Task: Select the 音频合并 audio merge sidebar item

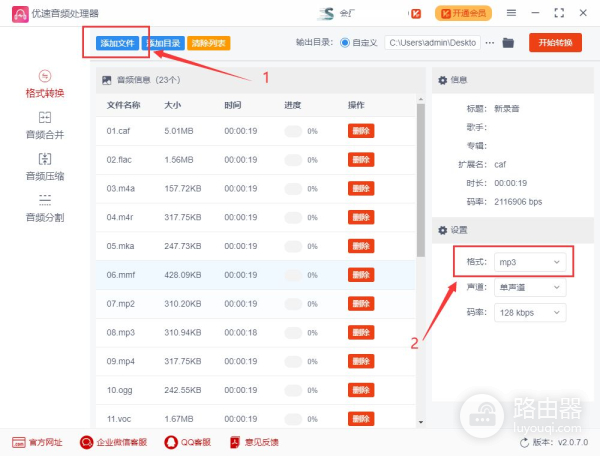Action: click(x=45, y=125)
